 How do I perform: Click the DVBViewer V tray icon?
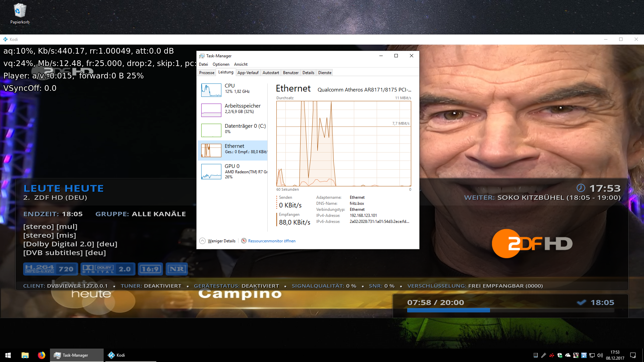(576, 355)
